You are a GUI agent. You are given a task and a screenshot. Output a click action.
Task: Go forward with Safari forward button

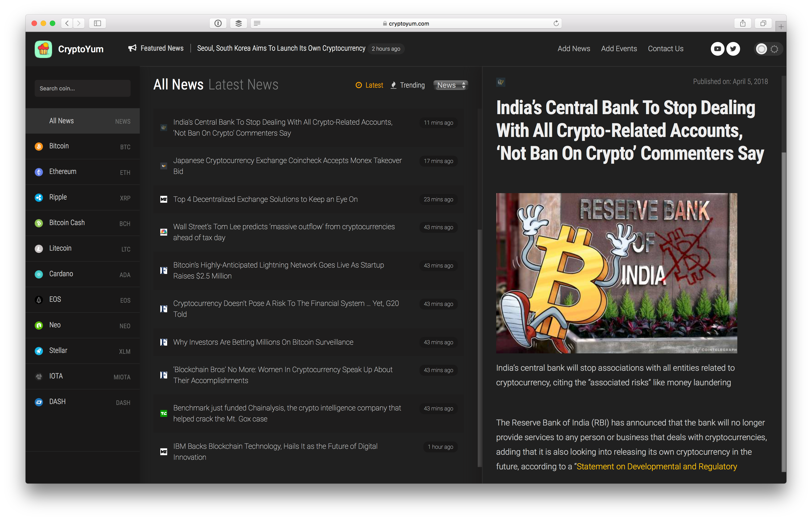click(79, 23)
